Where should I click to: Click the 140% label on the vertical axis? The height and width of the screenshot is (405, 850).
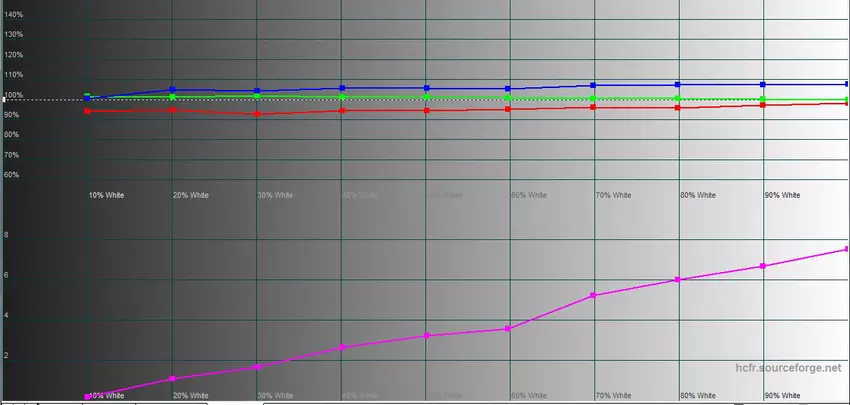[x=14, y=15]
